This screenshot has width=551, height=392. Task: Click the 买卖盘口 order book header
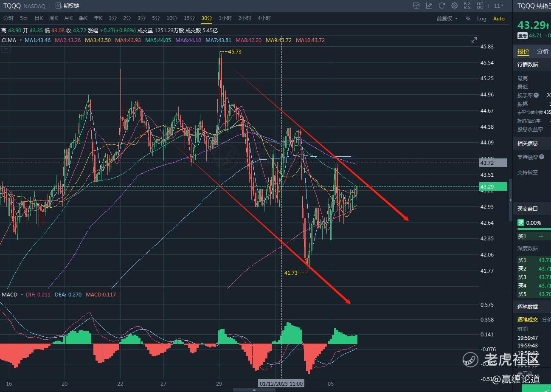[x=528, y=209]
